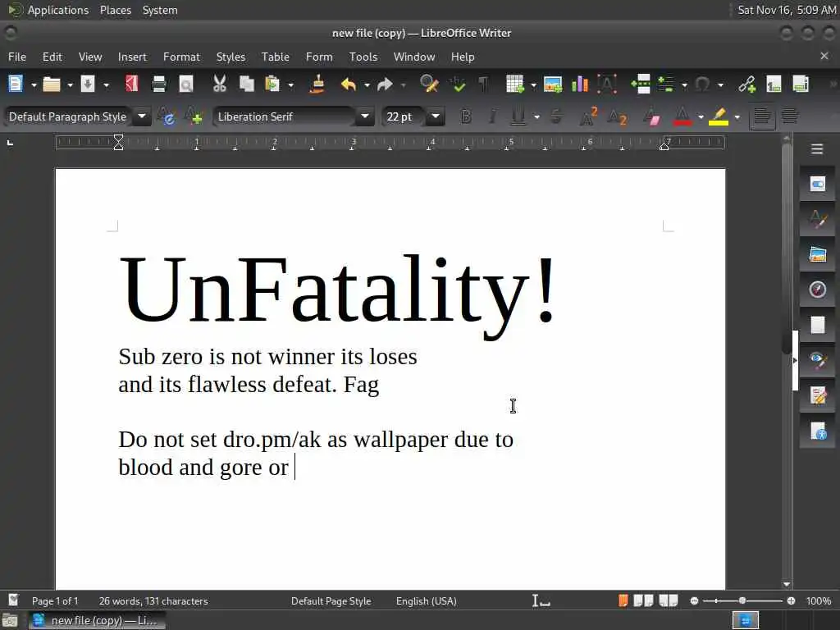Open the Places system menu

(x=116, y=10)
